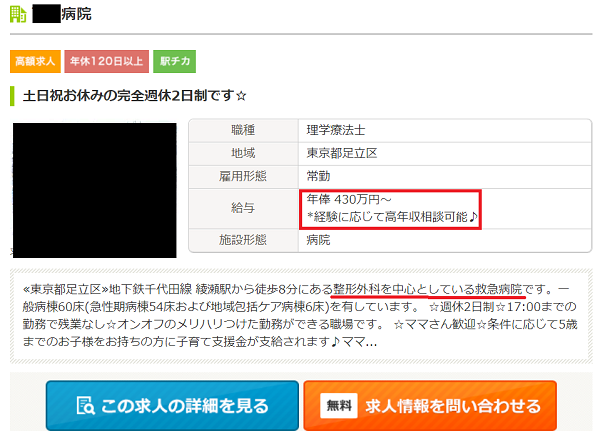The width and height of the screenshot is (600, 431).
Task: Click the document search icon on blue button
Action: point(85,406)
